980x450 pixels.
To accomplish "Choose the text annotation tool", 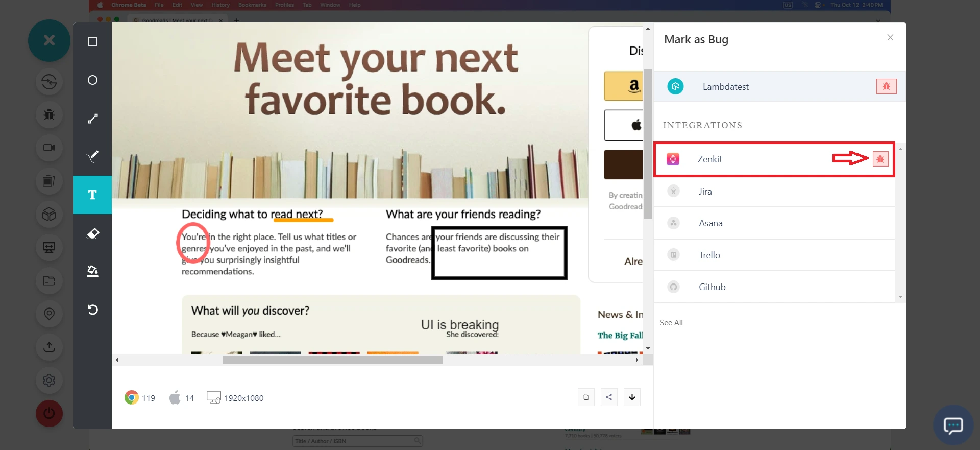I will click(92, 195).
